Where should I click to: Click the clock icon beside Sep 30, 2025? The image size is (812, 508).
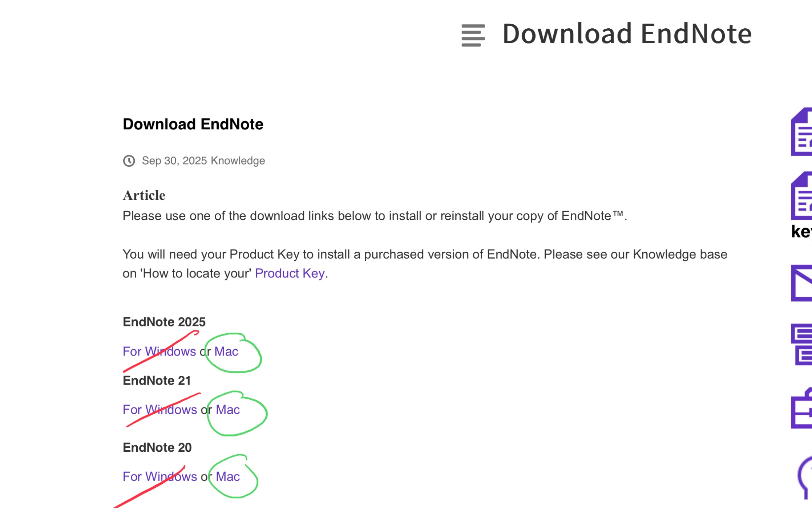point(129,160)
